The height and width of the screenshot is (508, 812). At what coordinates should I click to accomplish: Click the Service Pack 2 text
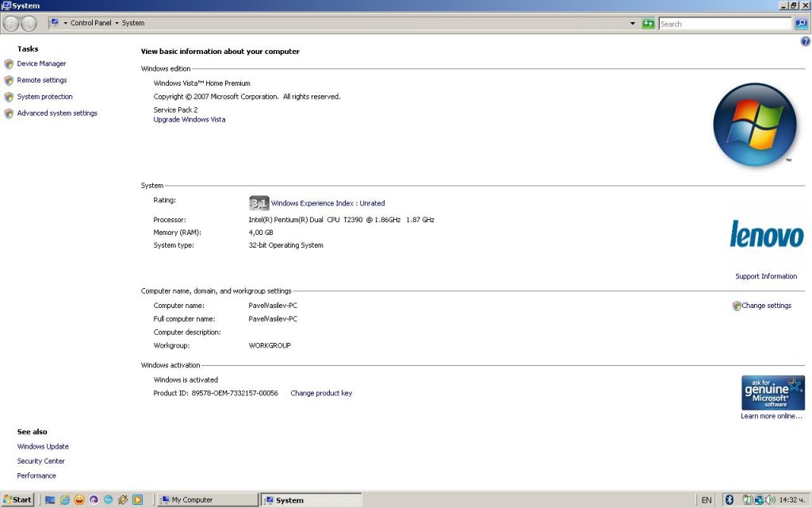click(175, 110)
